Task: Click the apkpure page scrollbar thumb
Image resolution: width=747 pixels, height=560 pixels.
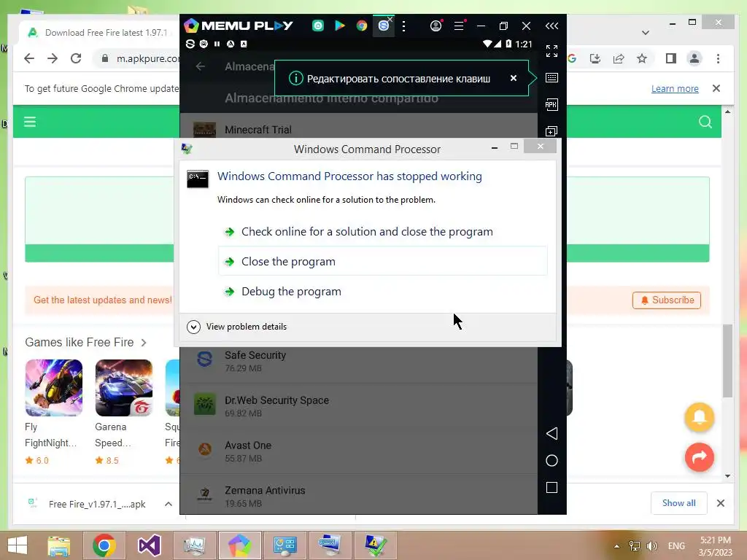Action: coord(727,360)
